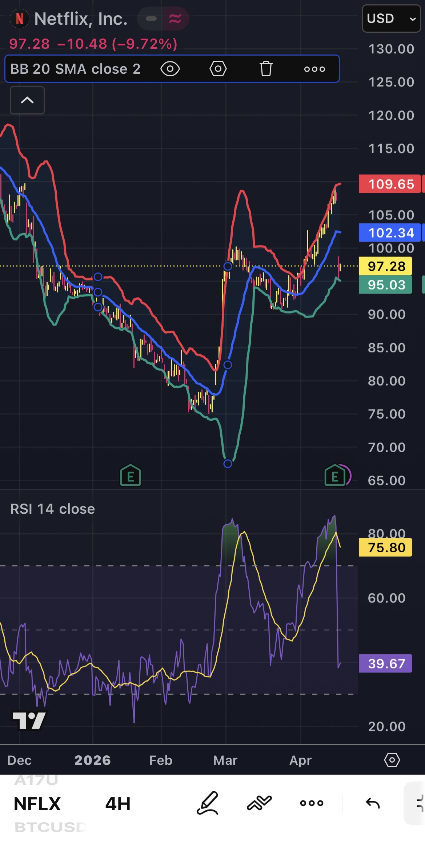Select the RSI 14 close indicator label

click(x=52, y=509)
